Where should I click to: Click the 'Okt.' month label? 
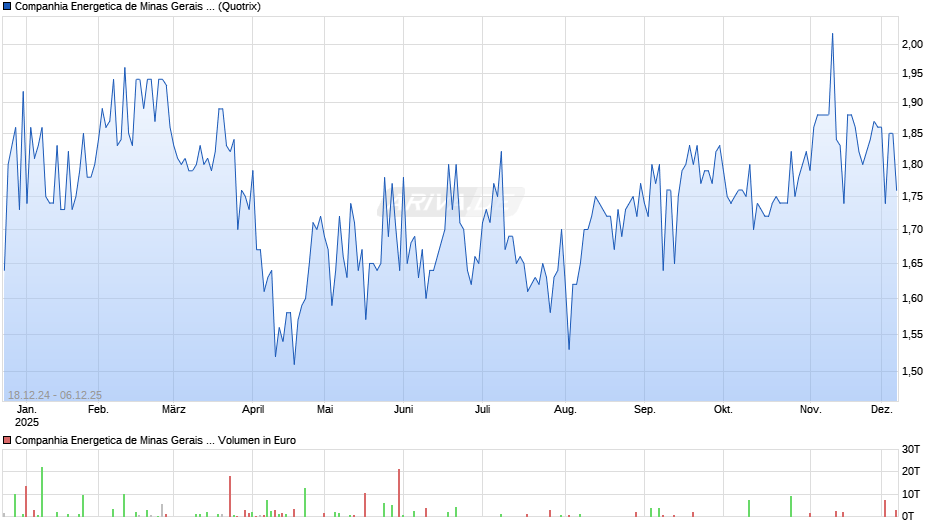click(x=724, y=410)
